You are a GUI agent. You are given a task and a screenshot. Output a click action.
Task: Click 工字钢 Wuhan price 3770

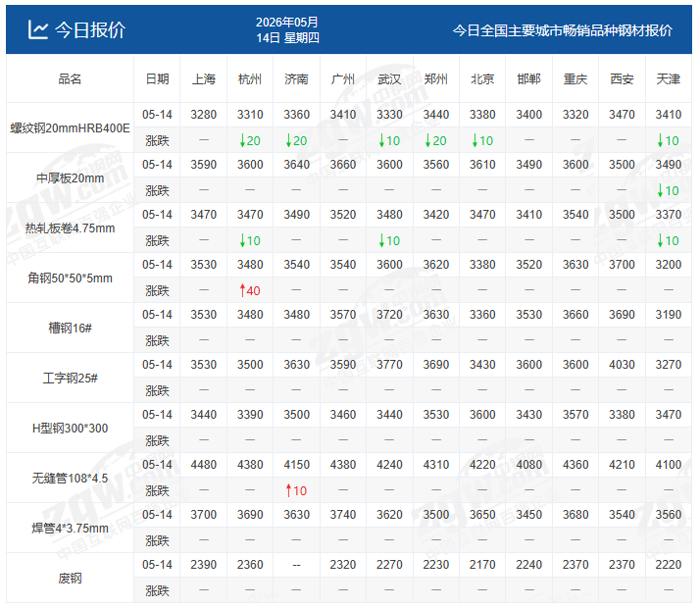(389, 365)
